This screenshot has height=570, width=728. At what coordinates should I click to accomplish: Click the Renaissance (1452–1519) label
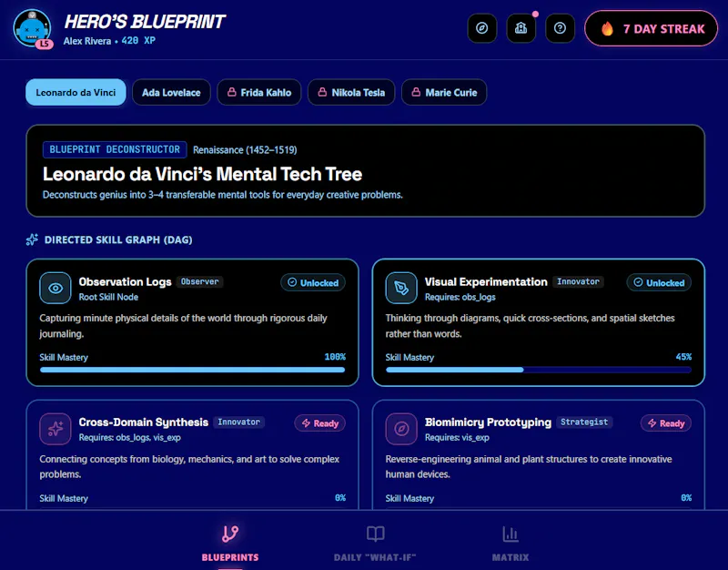[x=245, y=150]
